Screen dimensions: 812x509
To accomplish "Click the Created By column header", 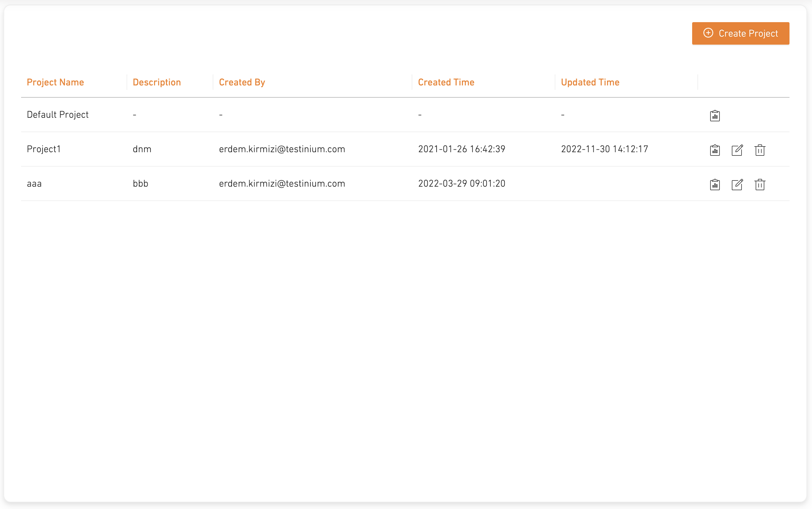I will point(242,82).
